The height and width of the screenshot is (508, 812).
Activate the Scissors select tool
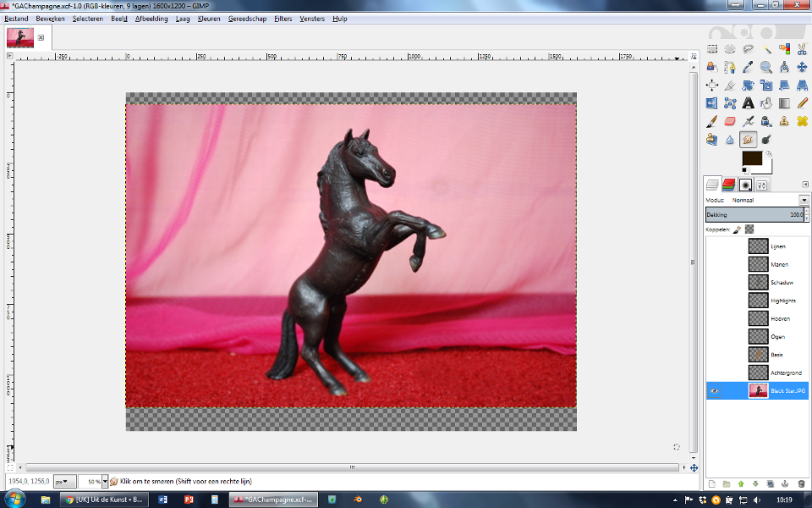[x=802, y=49]
